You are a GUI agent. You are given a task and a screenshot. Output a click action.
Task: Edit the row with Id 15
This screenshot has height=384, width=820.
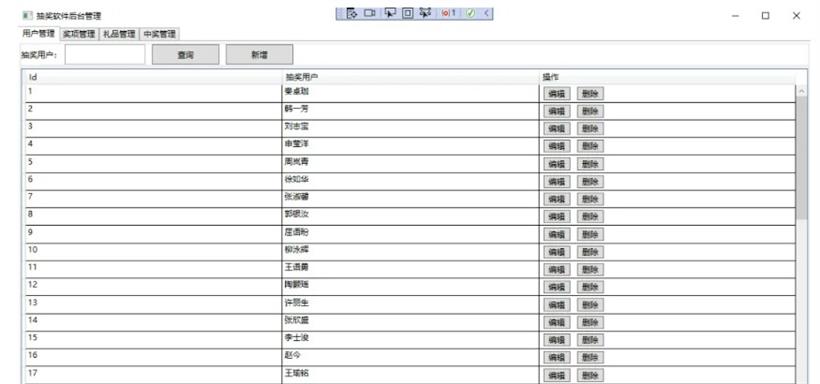[557, 340]
